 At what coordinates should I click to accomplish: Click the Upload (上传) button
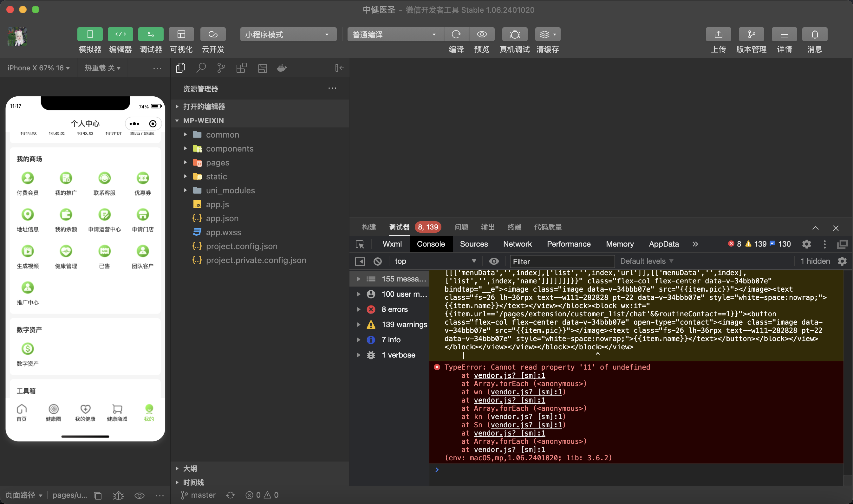(x=719, y=34)
